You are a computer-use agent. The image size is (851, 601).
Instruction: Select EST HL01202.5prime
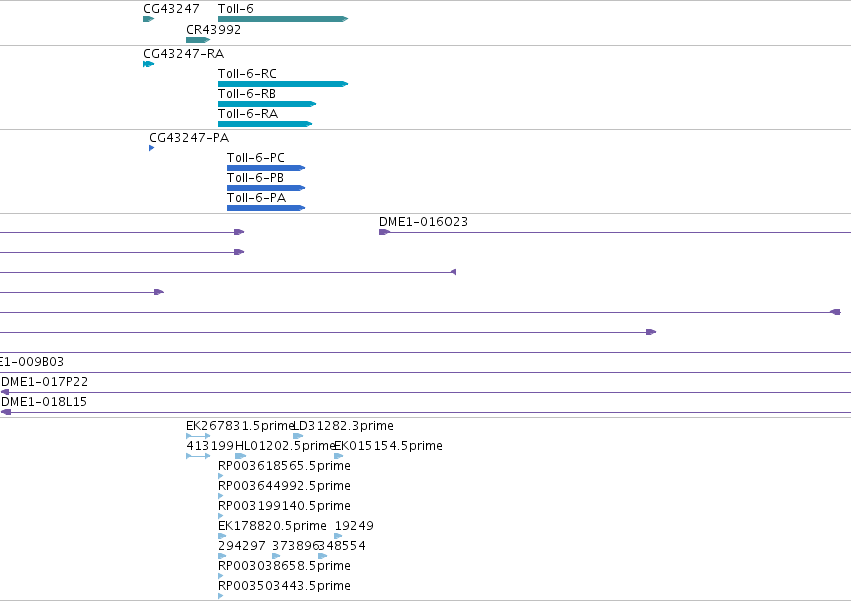[285, 446]
